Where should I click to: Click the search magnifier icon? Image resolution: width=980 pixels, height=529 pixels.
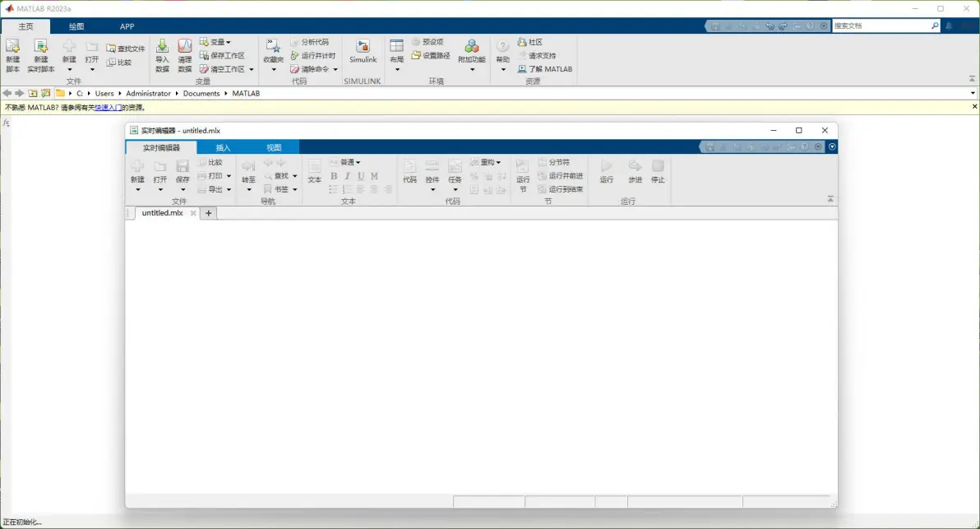point(935,26)
